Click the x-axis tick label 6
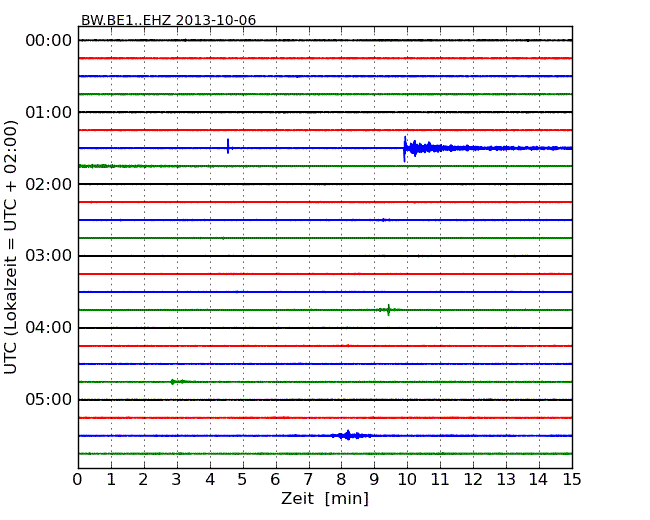Screen dimensions: 650x520 [x=275, y=480]
